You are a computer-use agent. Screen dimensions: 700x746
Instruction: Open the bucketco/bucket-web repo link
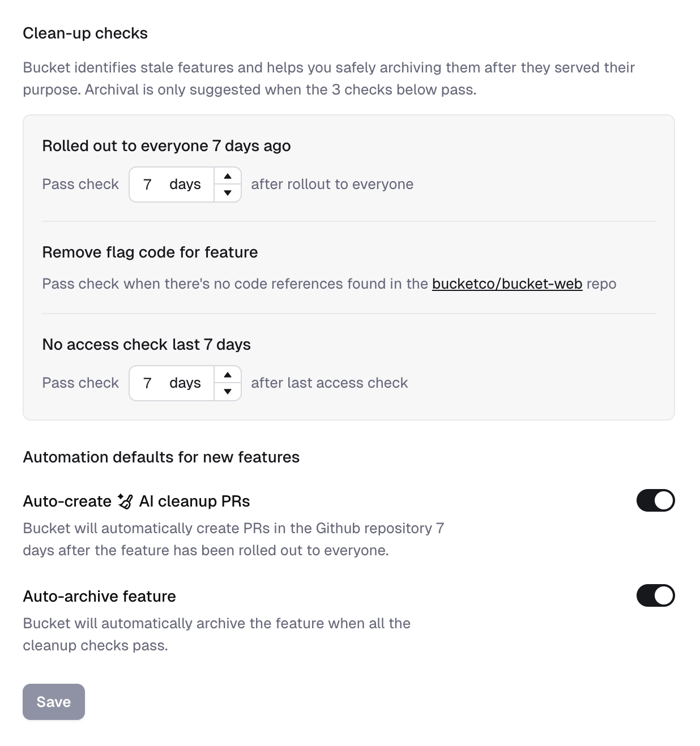[507, 284]
